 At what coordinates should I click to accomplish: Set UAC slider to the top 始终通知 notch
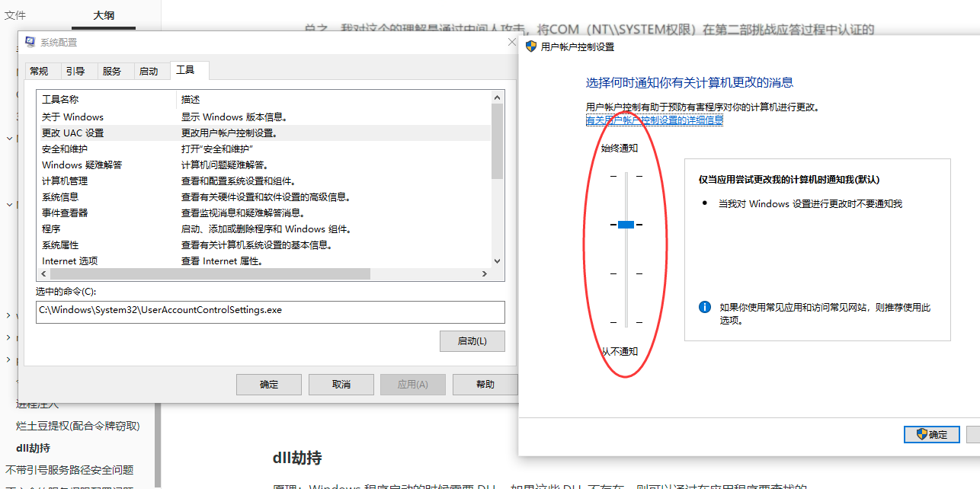point(626,176)
